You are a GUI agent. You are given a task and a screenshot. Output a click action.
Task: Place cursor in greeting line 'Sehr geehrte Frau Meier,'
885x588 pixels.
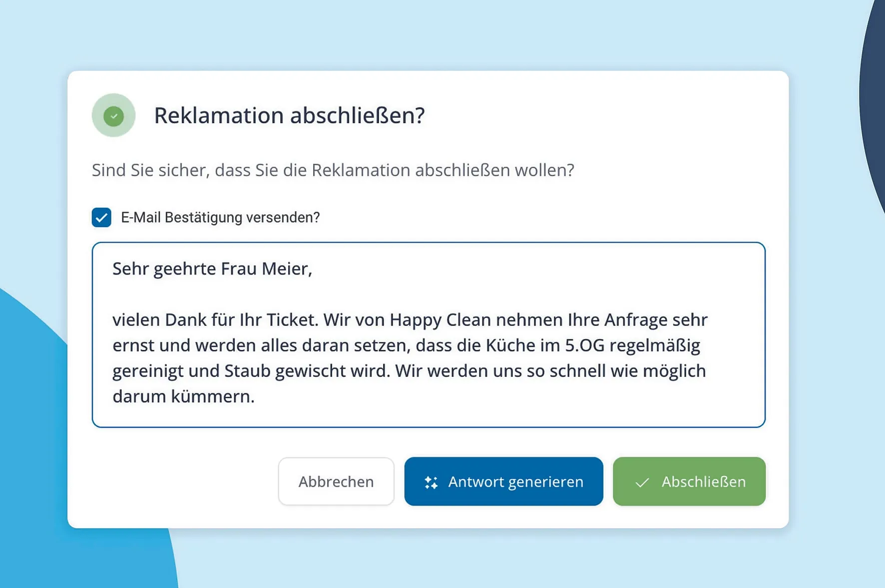coord(212,269)
